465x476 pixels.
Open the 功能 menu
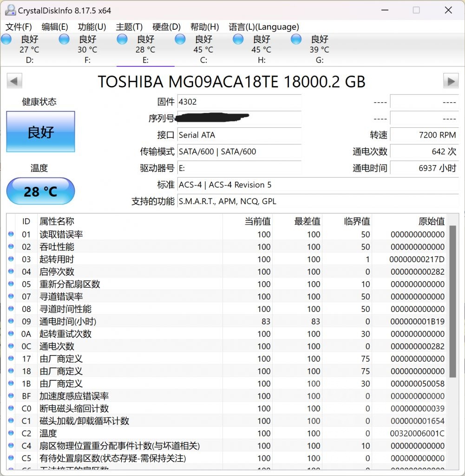click(91, 27)
